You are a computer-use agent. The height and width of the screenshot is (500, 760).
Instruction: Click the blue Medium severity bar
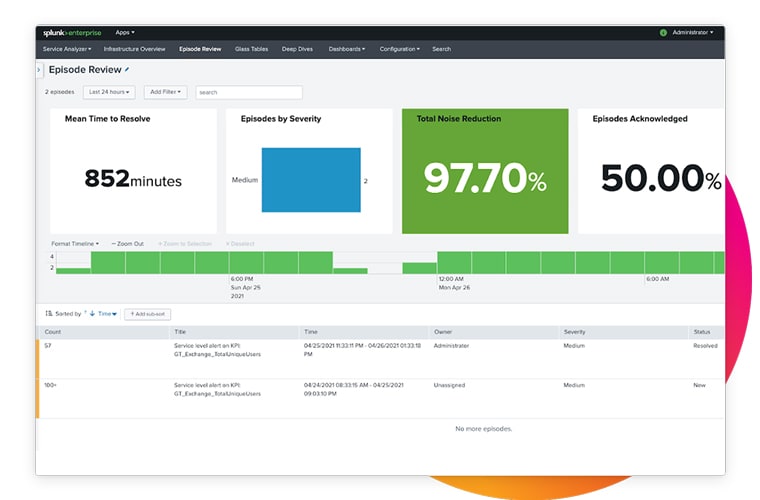pos(311,180)
